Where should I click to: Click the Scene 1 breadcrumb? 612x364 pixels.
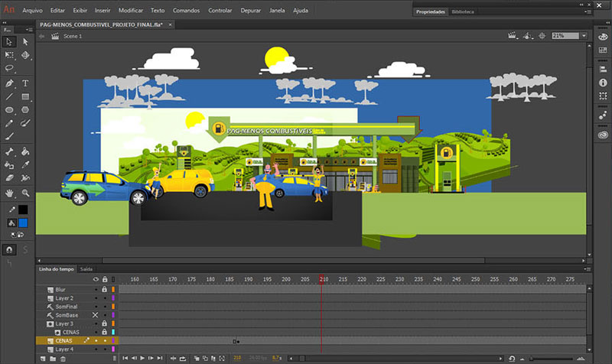point(73,36)
